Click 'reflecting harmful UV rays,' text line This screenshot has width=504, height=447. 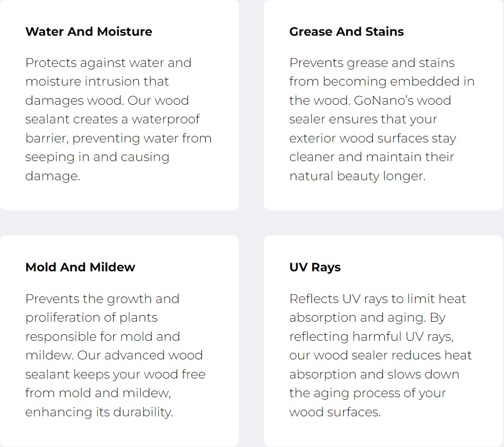click(371, 337)
